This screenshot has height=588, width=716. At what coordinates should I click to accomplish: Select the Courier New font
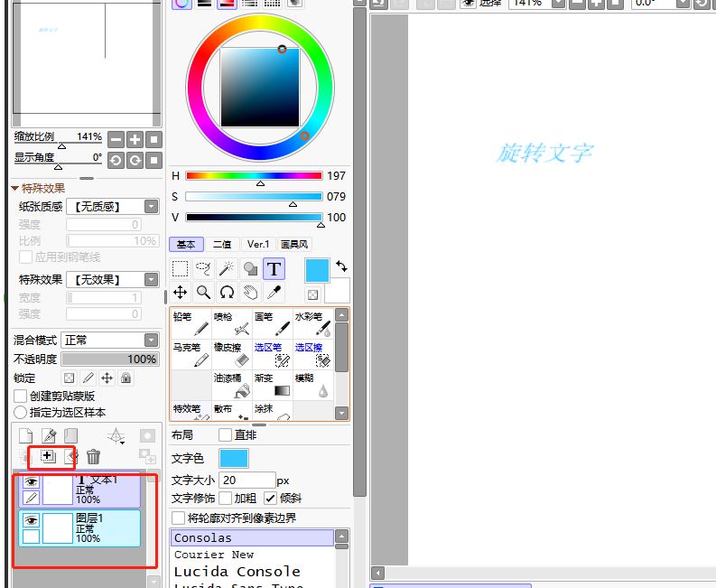pos(252,555)
